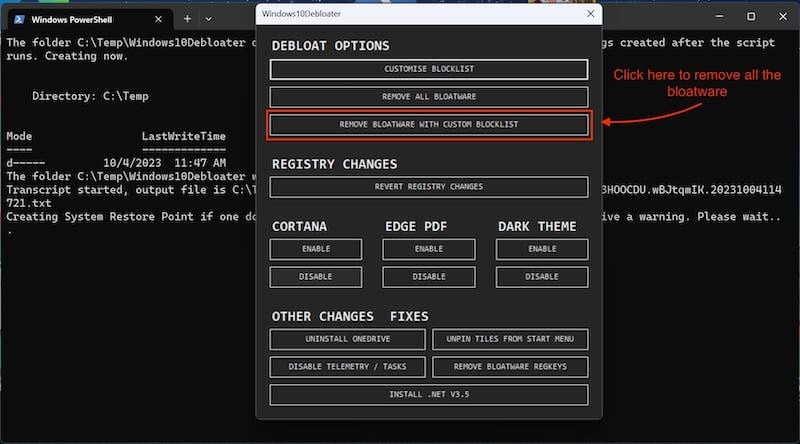The height and width of the screenshot is (444, 800).
Task: Maximize the PowerShell terminal window
Action: point(751,16)
